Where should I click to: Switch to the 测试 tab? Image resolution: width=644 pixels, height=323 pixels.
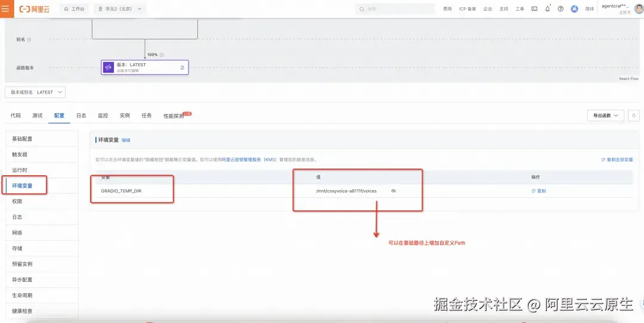(x=38, y=116)
